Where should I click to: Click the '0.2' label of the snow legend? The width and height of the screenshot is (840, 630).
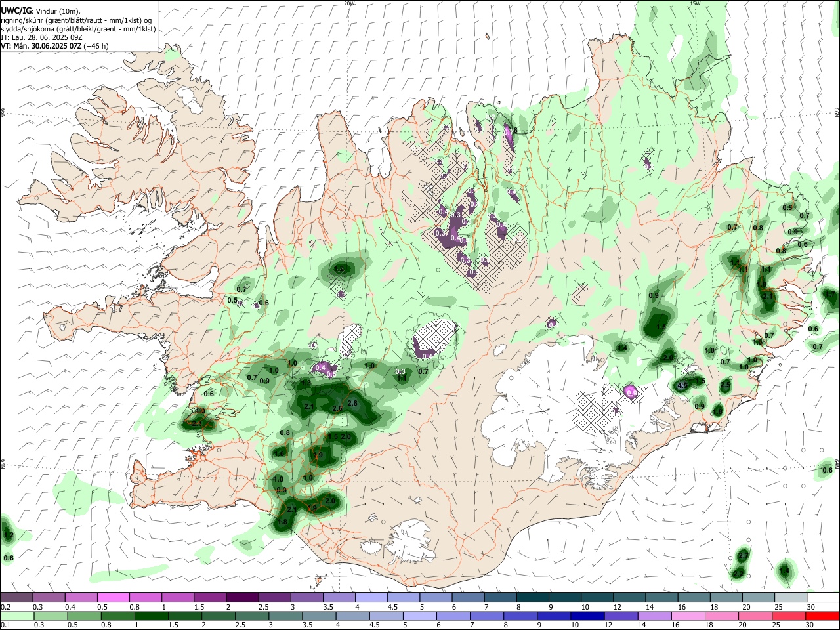coord(5,607)
